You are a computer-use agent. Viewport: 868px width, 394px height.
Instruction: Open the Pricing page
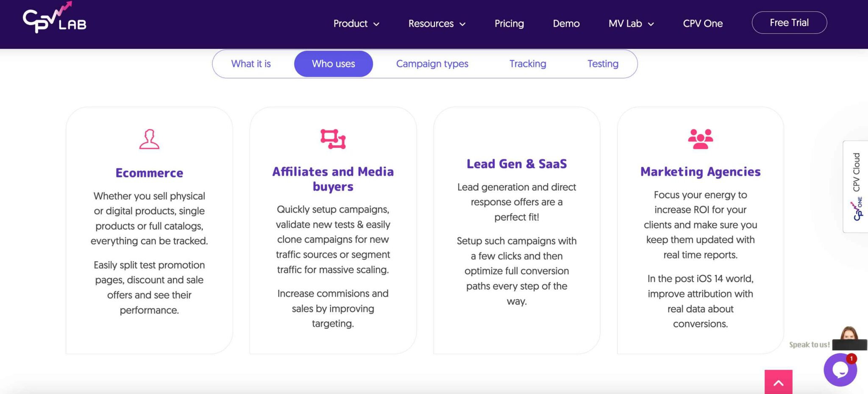click(x=509, y=24)
